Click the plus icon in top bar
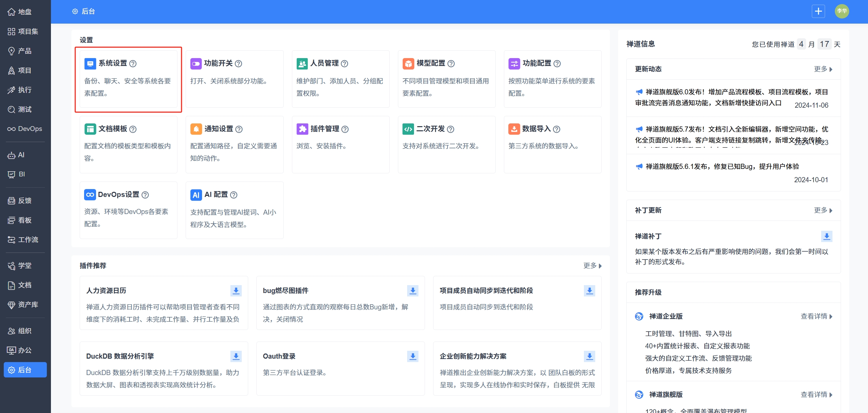Image resolution: width=868 pixels, height=413 pixels. tap(818, 11)
